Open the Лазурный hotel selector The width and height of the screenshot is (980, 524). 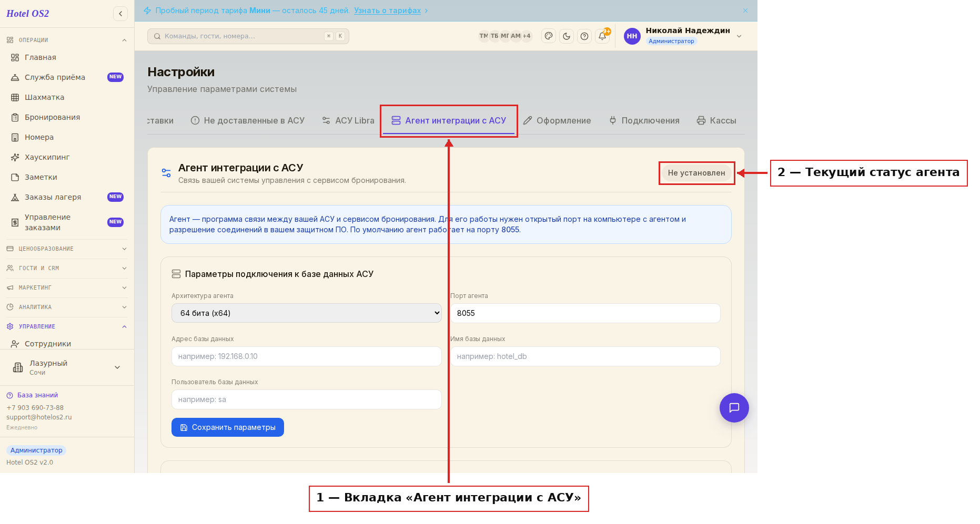tap(67, 367)
